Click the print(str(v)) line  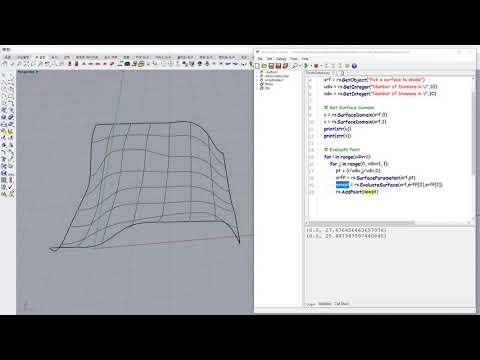pos(337,136)
